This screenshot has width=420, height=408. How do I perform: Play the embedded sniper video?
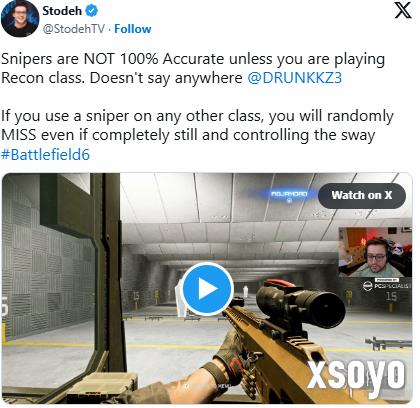click(207, 289)
